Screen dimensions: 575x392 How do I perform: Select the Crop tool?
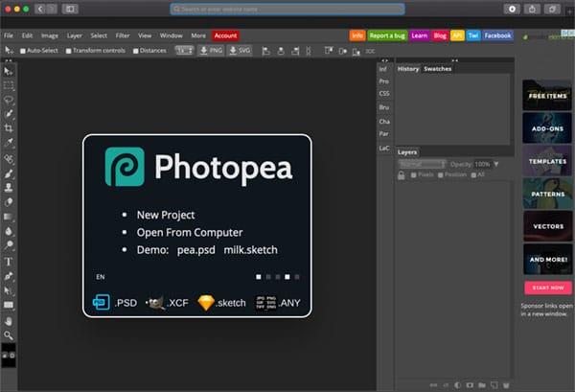pos(8,128)
